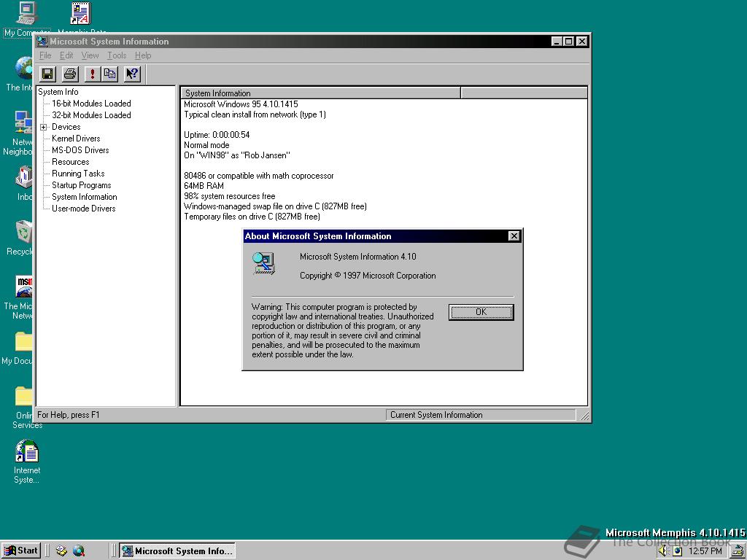Open the View menu

[90, 55]
